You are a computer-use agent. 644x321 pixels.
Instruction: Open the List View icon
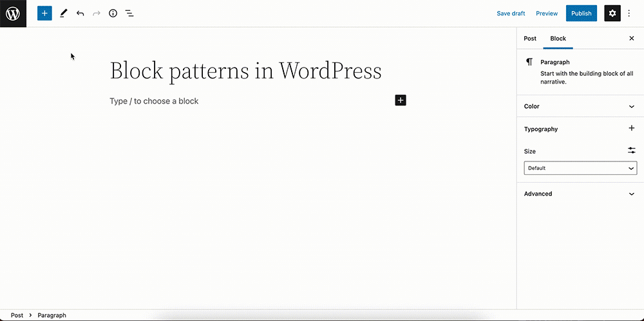pos(129,14)
